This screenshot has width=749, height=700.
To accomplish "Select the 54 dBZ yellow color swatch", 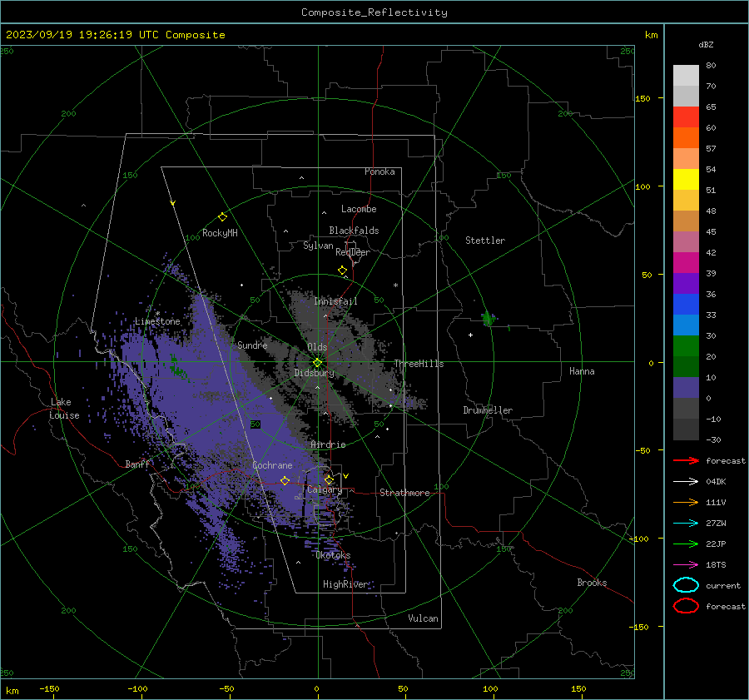I will coord(686,179).
